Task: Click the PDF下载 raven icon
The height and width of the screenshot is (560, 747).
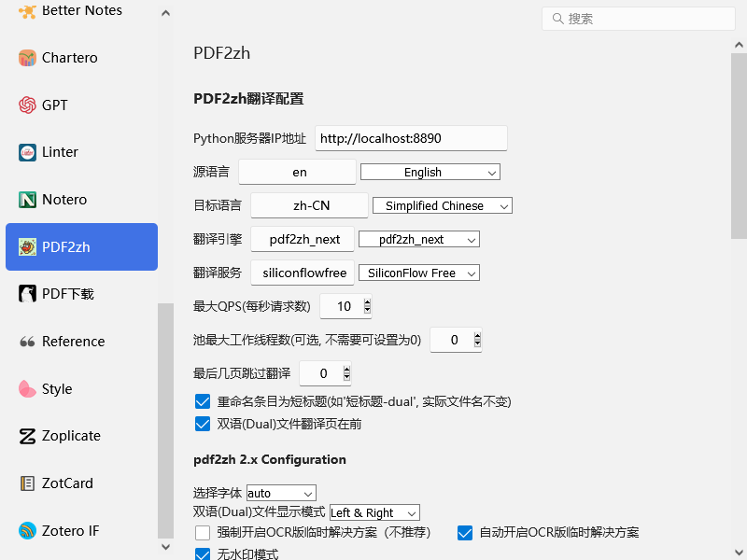Action: [x=27, y=294]
